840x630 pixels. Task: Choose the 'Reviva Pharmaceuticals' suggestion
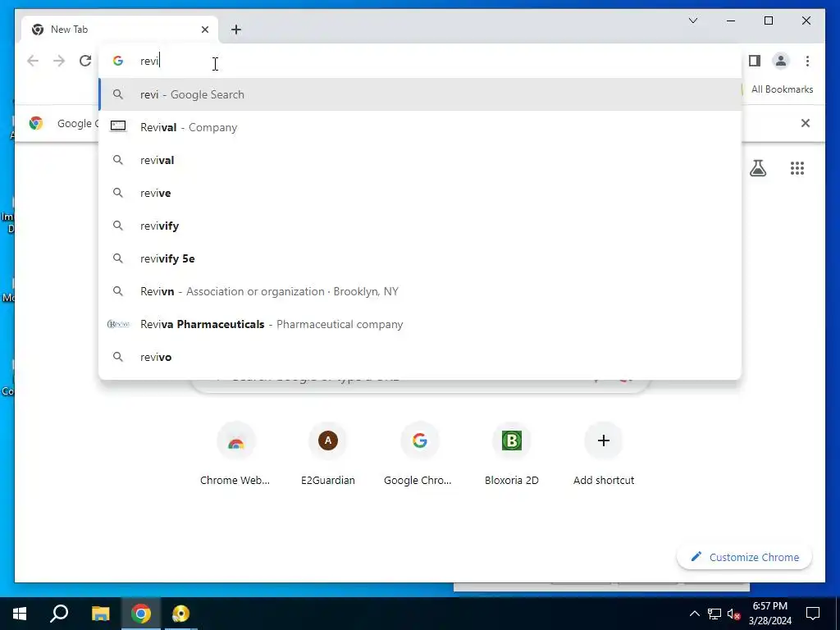[x=421, y=324]
